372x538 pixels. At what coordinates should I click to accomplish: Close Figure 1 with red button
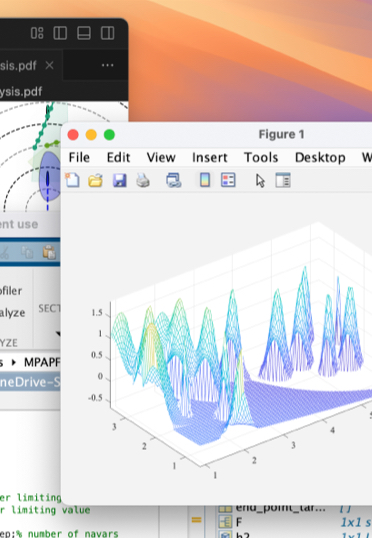pyautogui.click(x=73, y=135)
